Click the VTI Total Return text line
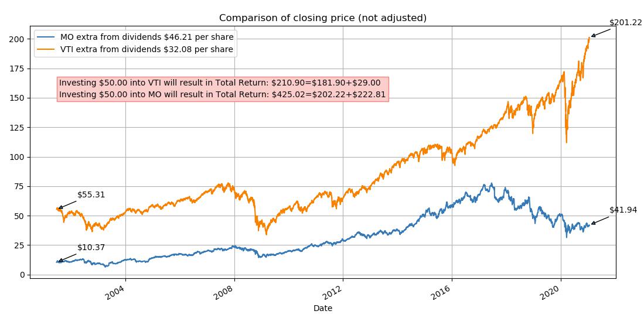This screenshot has height=321, width=644. point(220,83)
